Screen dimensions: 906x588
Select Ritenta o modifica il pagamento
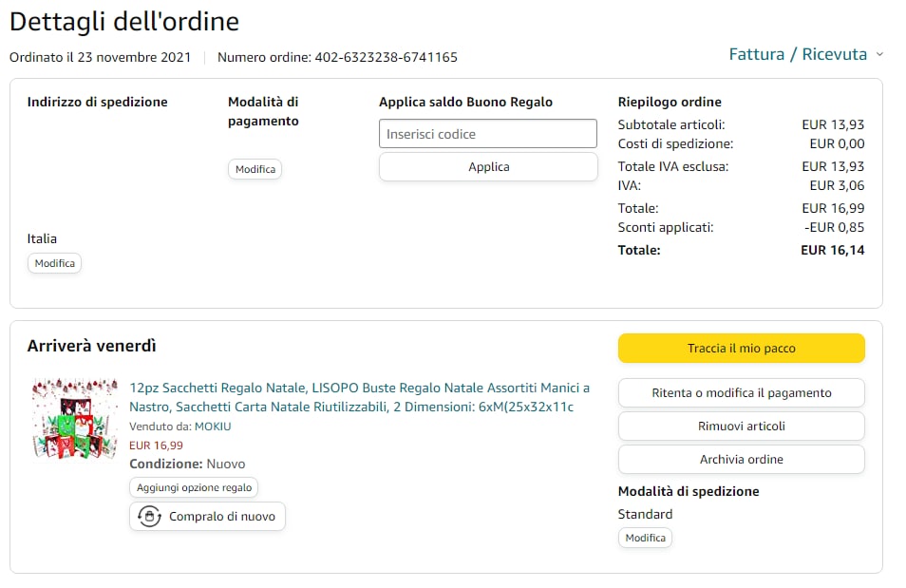coord(741,393)
